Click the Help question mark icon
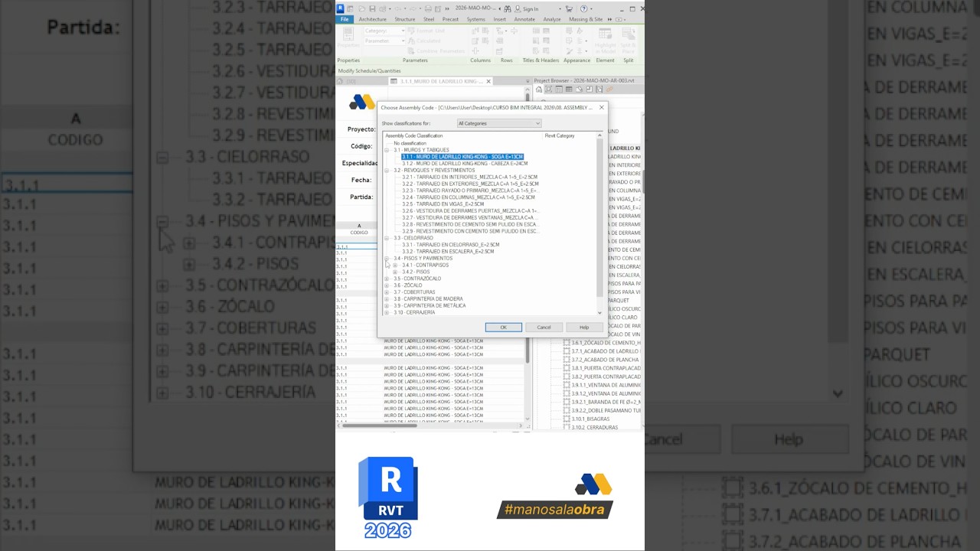This screenshot has width=980, height=551. point(584,9)
